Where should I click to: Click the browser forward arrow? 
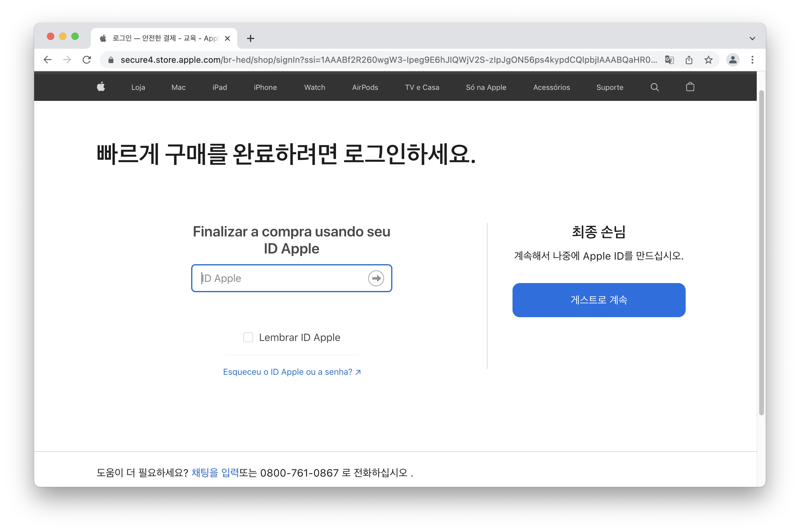67,60
